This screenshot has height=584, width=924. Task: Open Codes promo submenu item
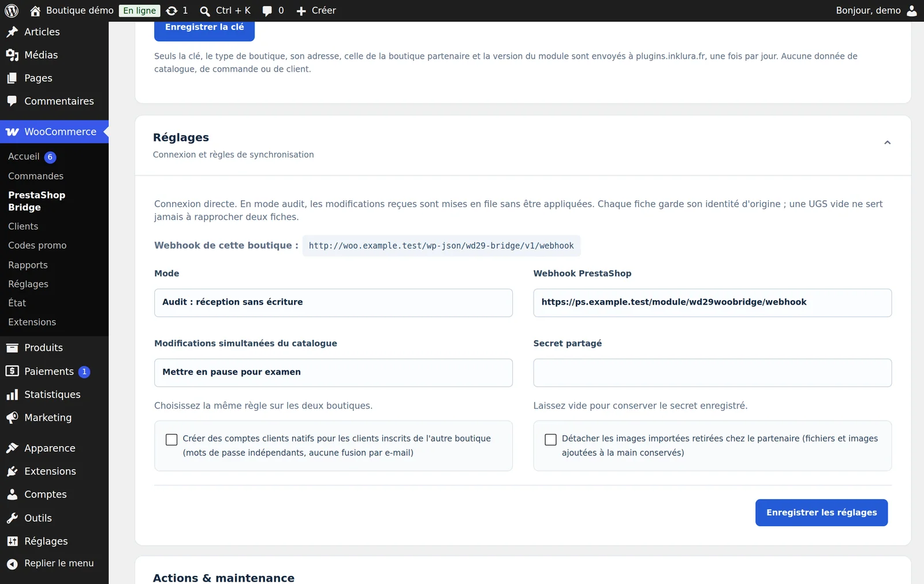pyautogui.click(x=37, y=245)
